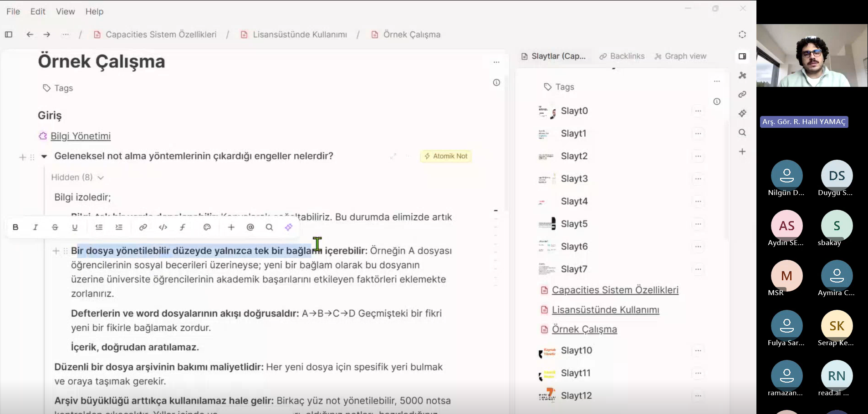
Task: Open the options menu next to Slayt0
Action: 699,111
